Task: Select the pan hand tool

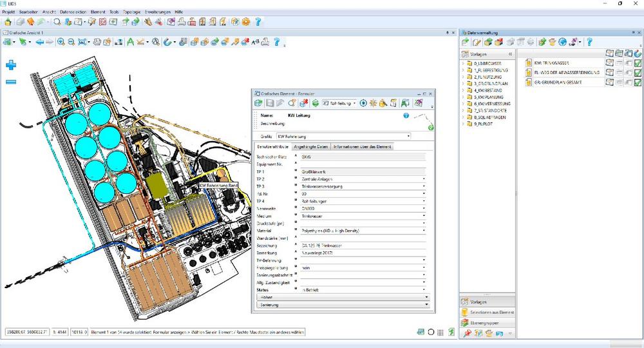Action: pos(98,43)
